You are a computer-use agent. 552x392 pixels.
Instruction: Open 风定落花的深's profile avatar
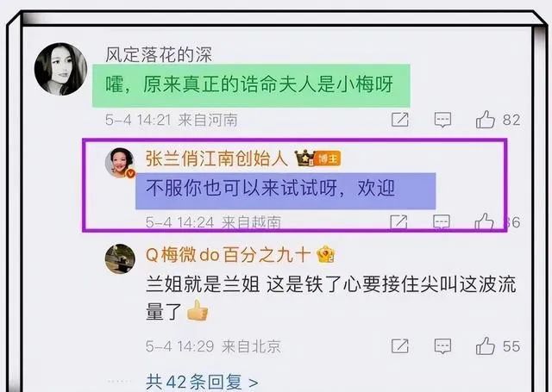[x=60, y=69]
